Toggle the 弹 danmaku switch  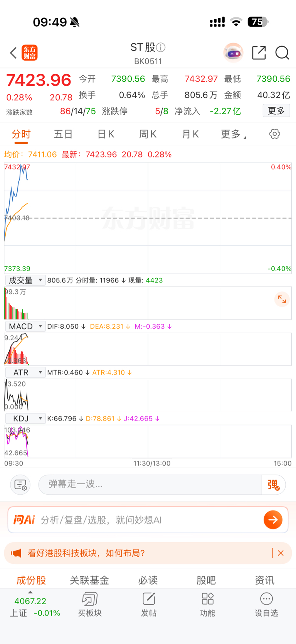pos(274,485)
